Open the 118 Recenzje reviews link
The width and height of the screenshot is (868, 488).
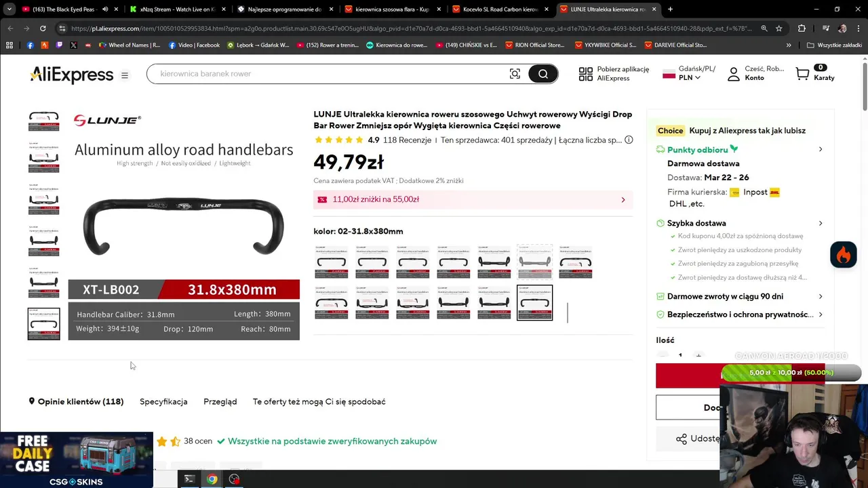click(x=407, y=140)
